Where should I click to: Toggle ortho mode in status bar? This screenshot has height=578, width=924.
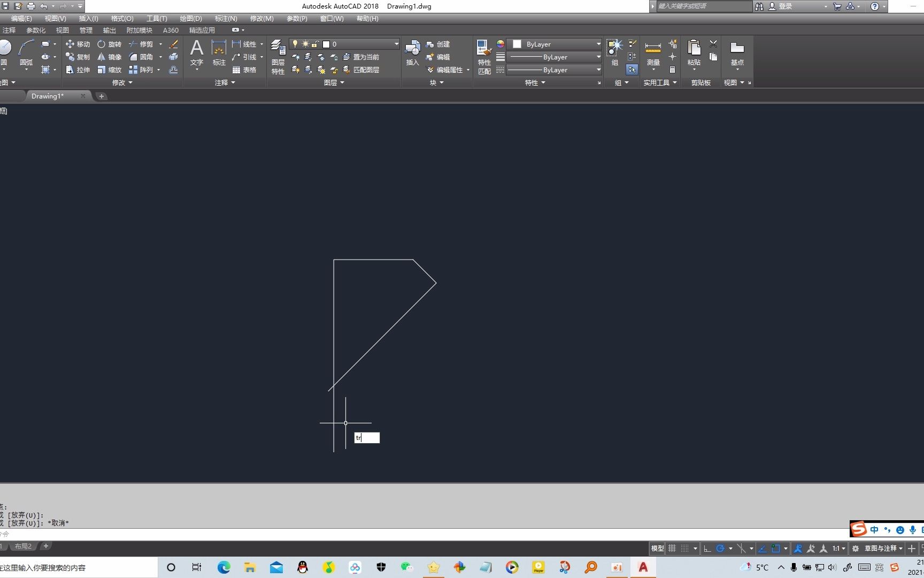707,549
